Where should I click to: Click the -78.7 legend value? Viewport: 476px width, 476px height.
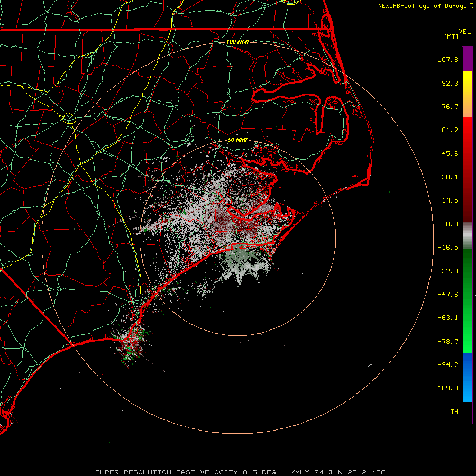coord(448,342)
